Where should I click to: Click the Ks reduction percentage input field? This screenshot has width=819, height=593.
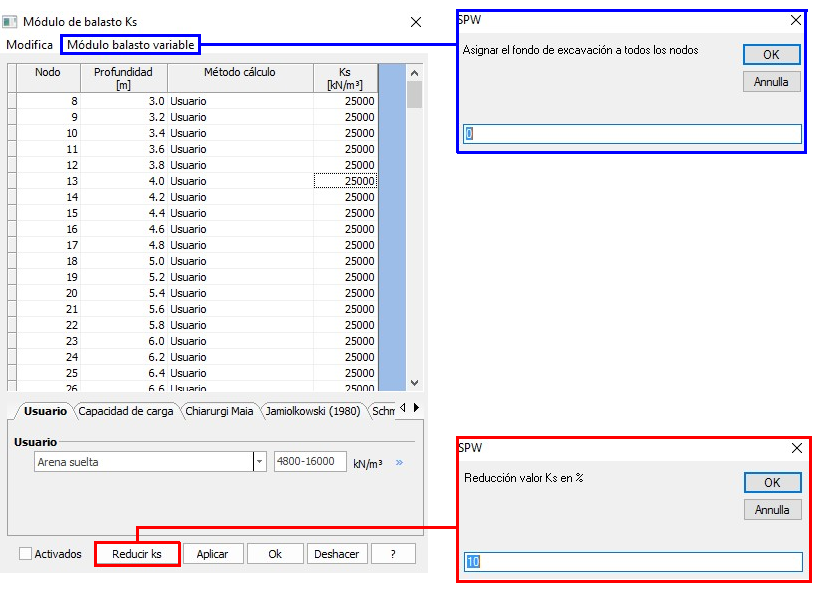[x=634, y=562]
